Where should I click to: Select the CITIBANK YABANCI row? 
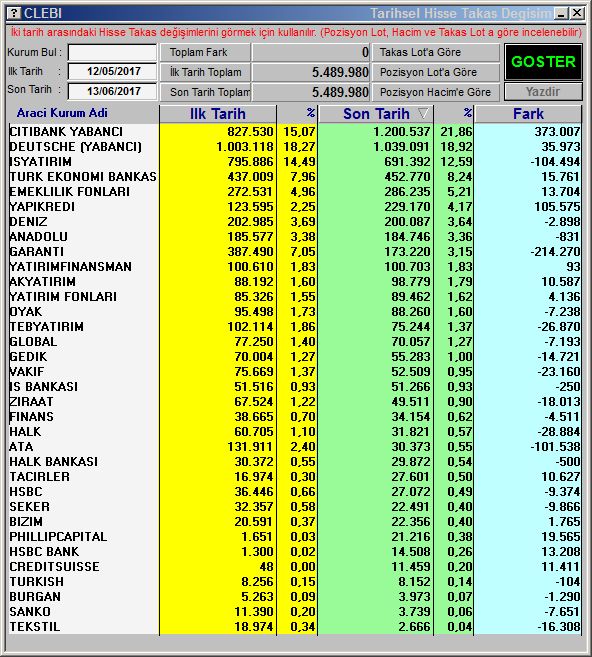(295, 132)
